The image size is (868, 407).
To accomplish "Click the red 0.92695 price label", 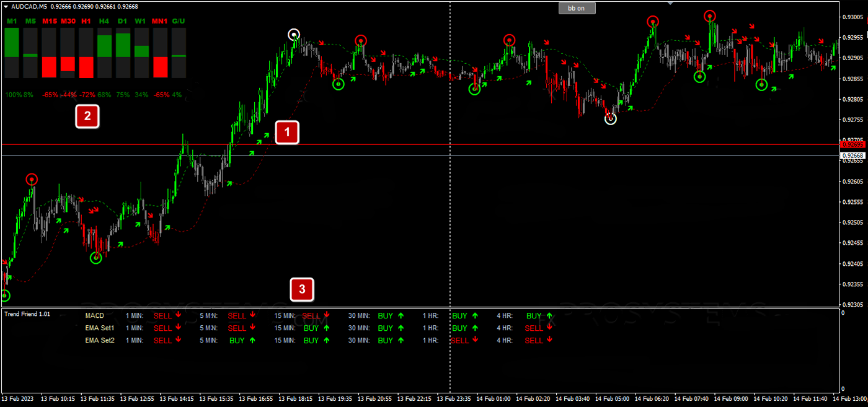I will point(852,144).
